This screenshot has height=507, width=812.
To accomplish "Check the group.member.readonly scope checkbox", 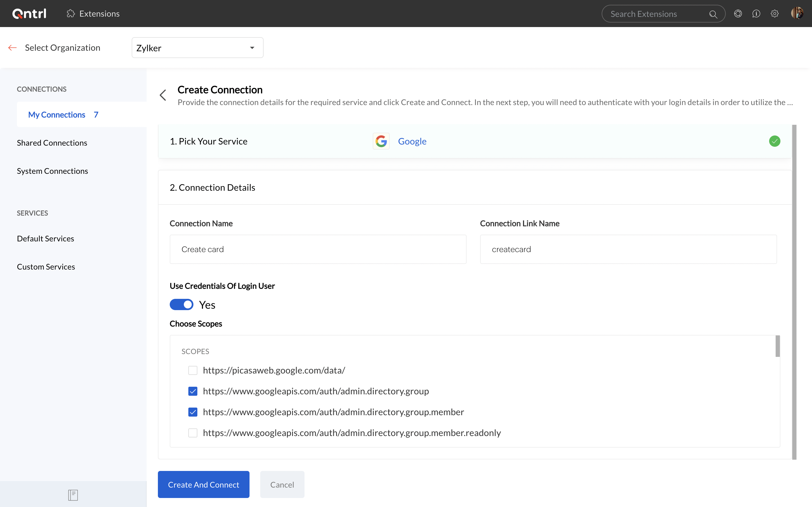I will point(193,433).
